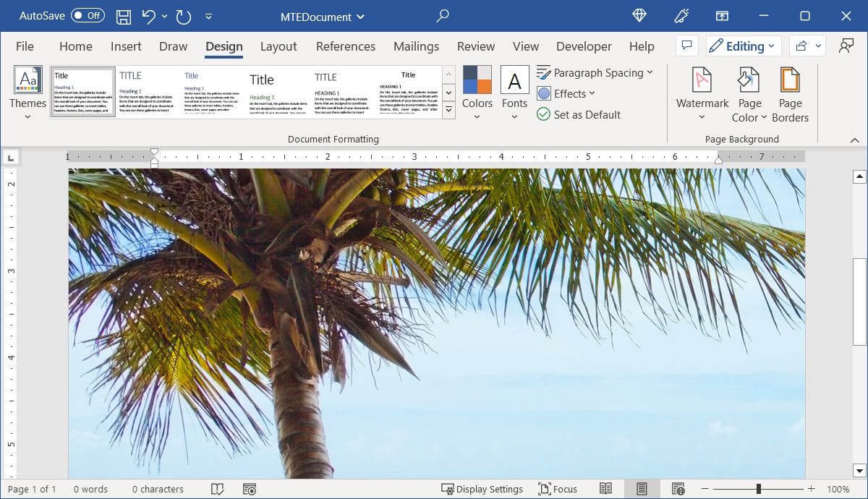Enable Focus mode in the status bar
Screen dimensions: 868x499
(x=557, y=489)
